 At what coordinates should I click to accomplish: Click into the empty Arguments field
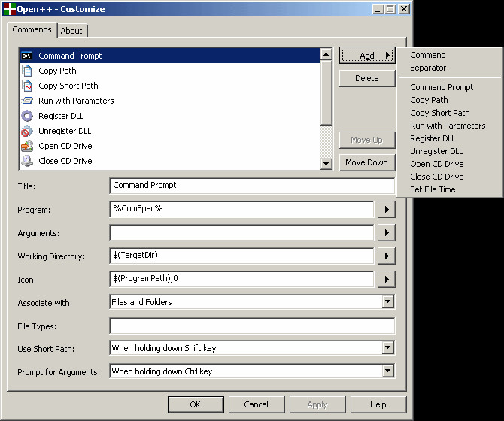pos(241,232)
